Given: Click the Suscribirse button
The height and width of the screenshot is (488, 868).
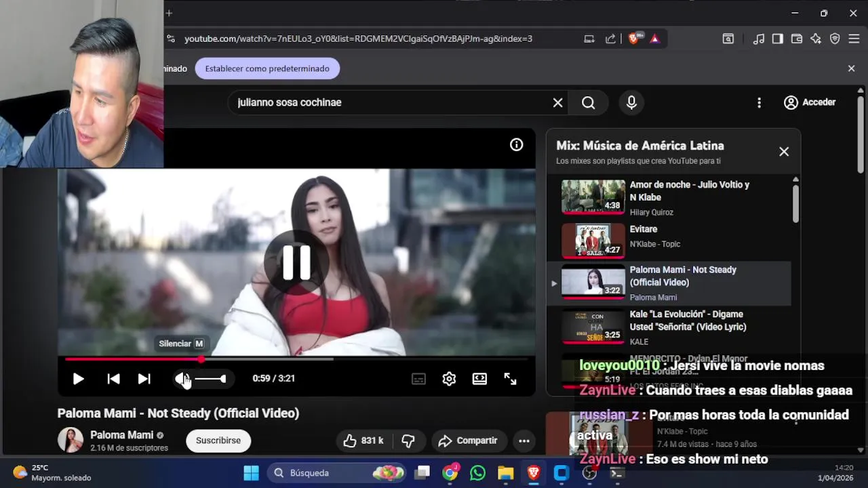Looking at the screenshot, I should 218,441.
